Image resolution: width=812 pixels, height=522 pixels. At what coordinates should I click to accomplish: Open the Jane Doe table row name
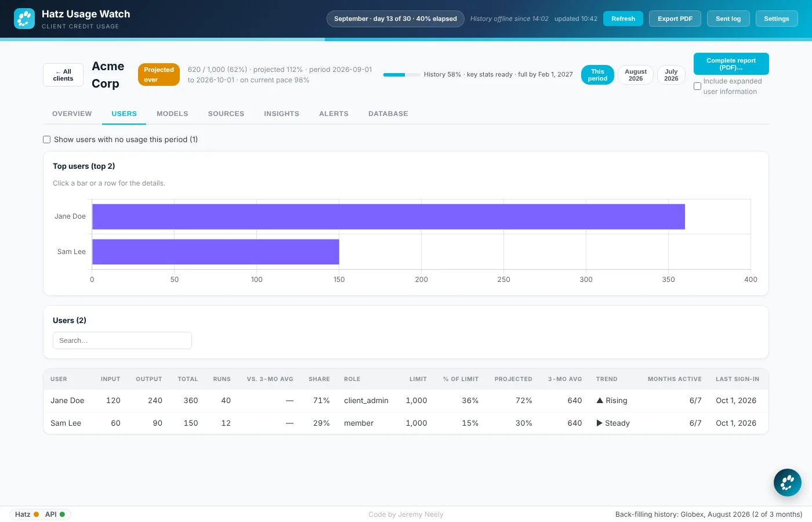click(67, 400)
